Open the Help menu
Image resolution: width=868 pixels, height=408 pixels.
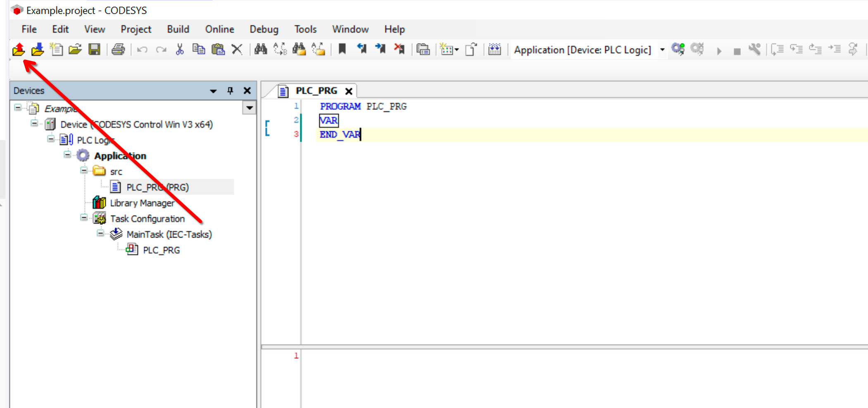[395, 29]
